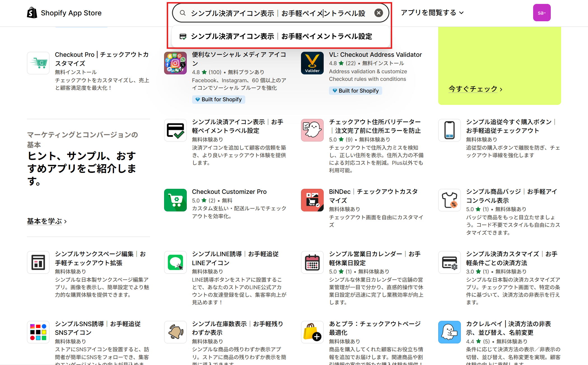Open the Checkout Pro shopping cart app icon
Image resolution: width=588 pixels, height=365 pixels.
38,63
